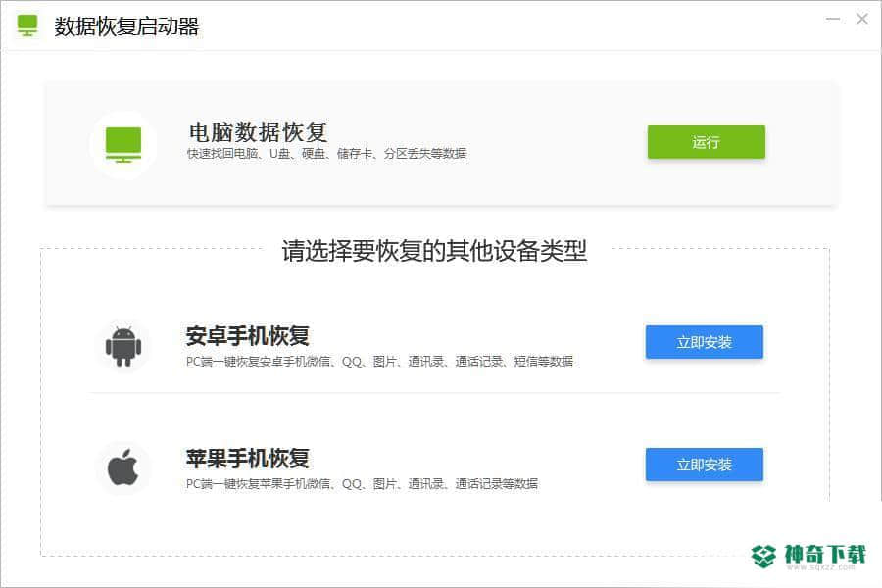This screenshot has height=588, width=882.
Task: Click the 电脑数据恢复 heading
Action: click(x=258, y=133)
